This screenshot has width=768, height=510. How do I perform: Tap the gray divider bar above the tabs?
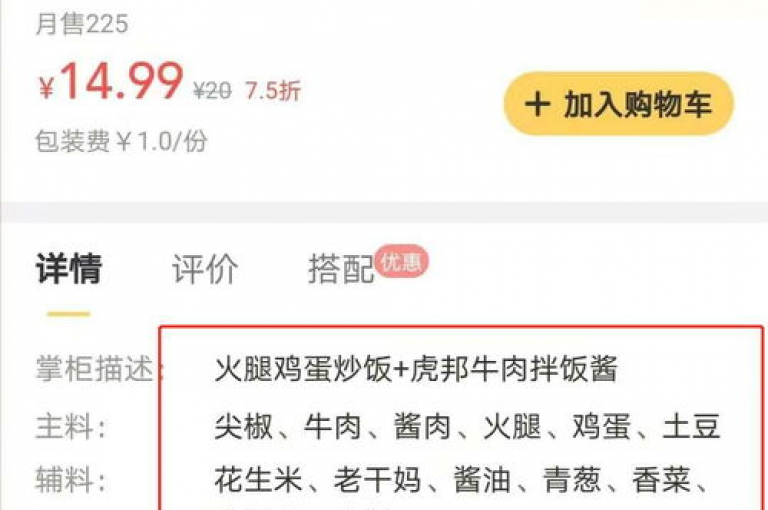pos(384,212)
